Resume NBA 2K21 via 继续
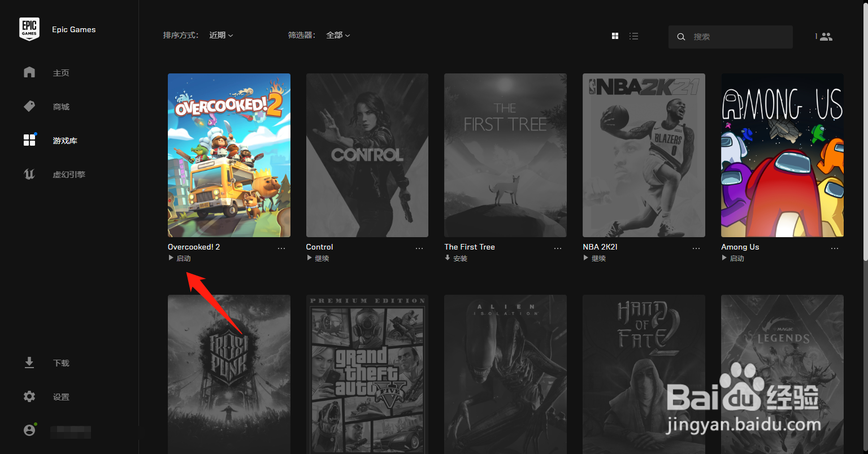868x454 pixels. pos(598,259)
